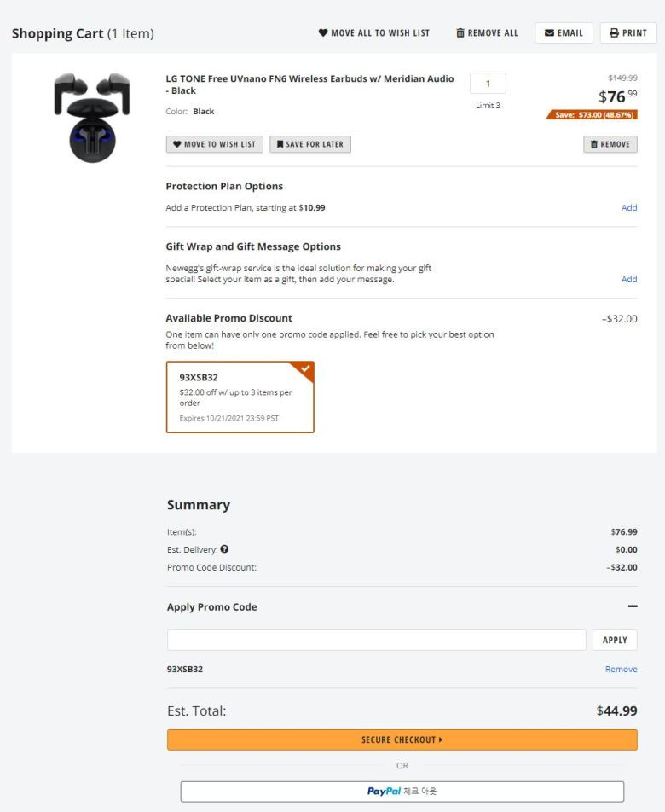Click the heart icon on Move to Wish List button
This screenshot has width=665, height=812.
pos(177,144)
